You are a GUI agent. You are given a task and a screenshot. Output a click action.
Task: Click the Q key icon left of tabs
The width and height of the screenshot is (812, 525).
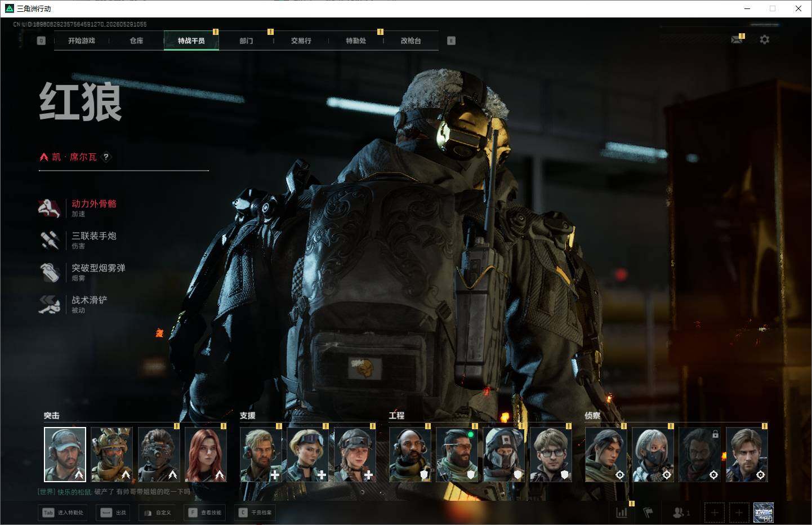tap(41, 41)
